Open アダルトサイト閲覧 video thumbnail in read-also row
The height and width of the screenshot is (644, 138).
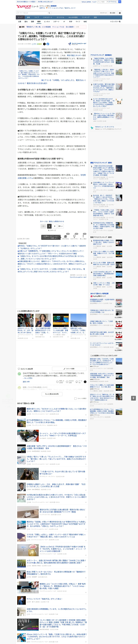[x=61, y=320]
